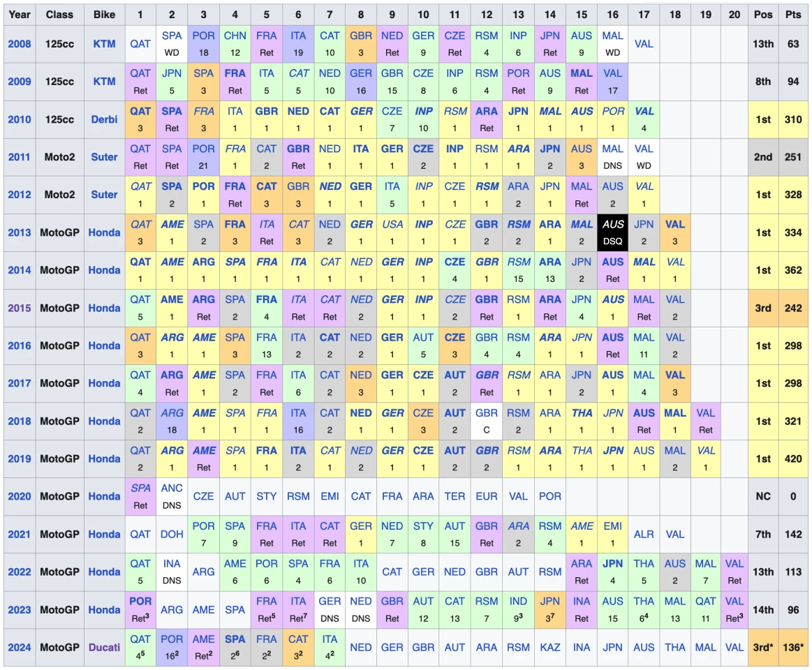This screenshot has height=670, width=812.
Task: Open the ANC race link in 2020
Action: 172,489
